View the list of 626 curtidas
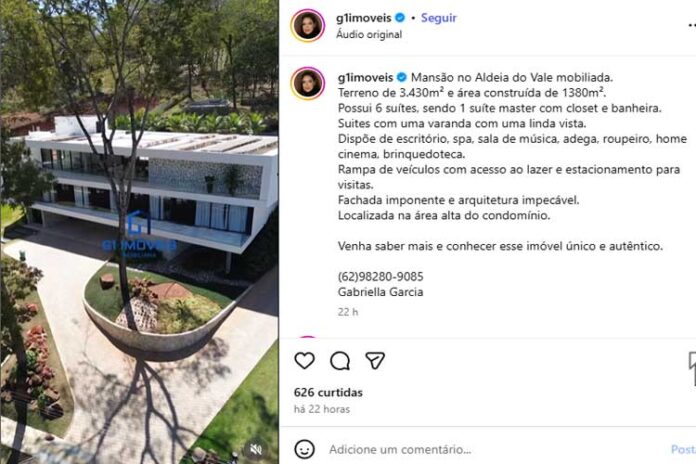The image size is (696, 464). (x=328, y=393)
